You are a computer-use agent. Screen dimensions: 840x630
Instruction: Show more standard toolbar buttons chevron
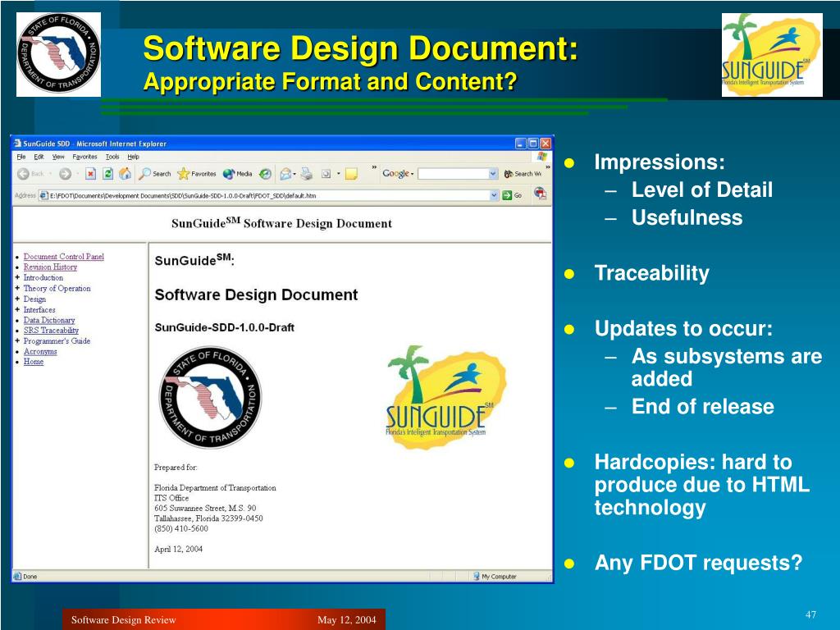pyautogui.click(x=374, y=167)
